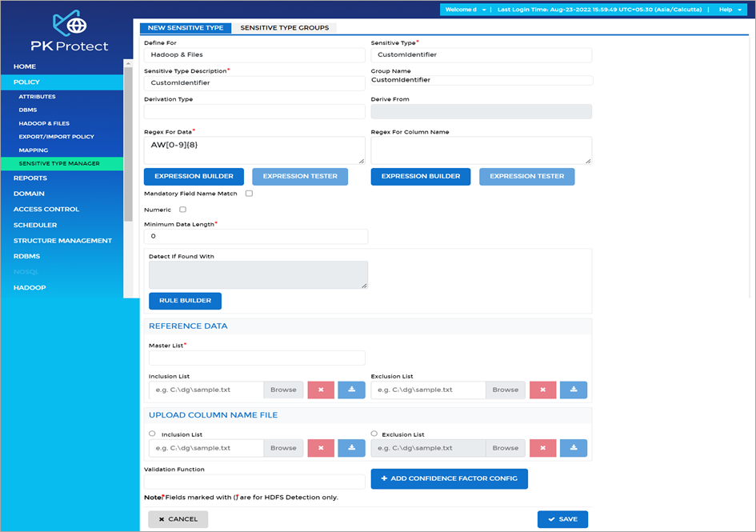This screenshot has height=532, width=756.
Task: Open Expression Builder for column name regex
Action: pos(421,177)
